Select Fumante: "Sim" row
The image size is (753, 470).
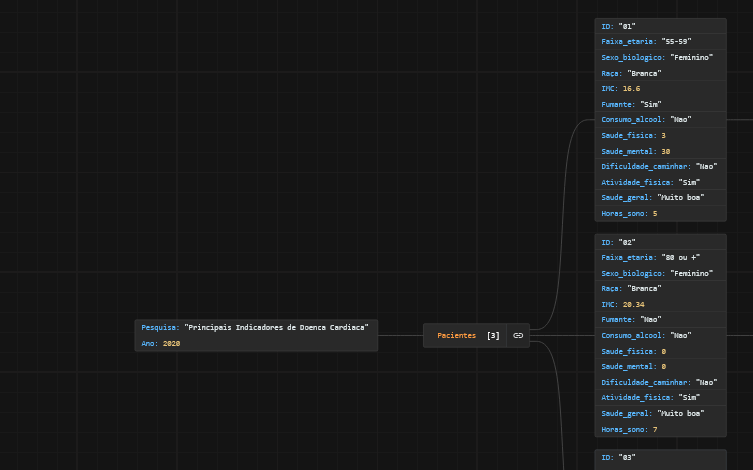click(x=660, y=104)
